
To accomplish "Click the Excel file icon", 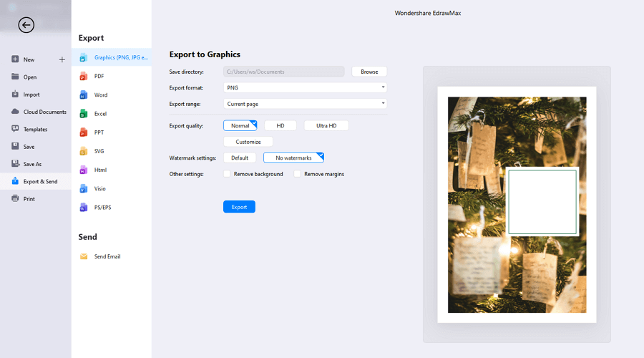I will pos(84,113).
